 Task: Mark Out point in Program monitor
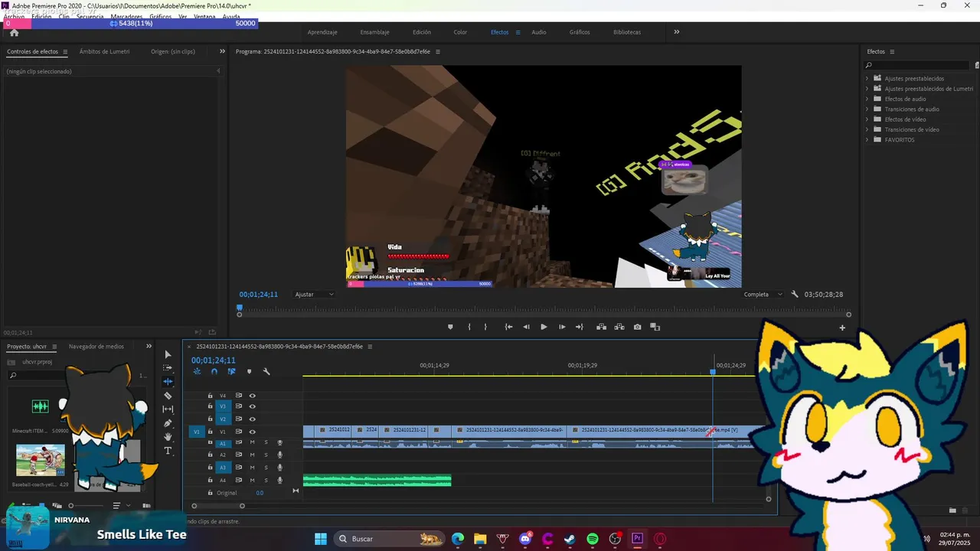click(485, 327)
